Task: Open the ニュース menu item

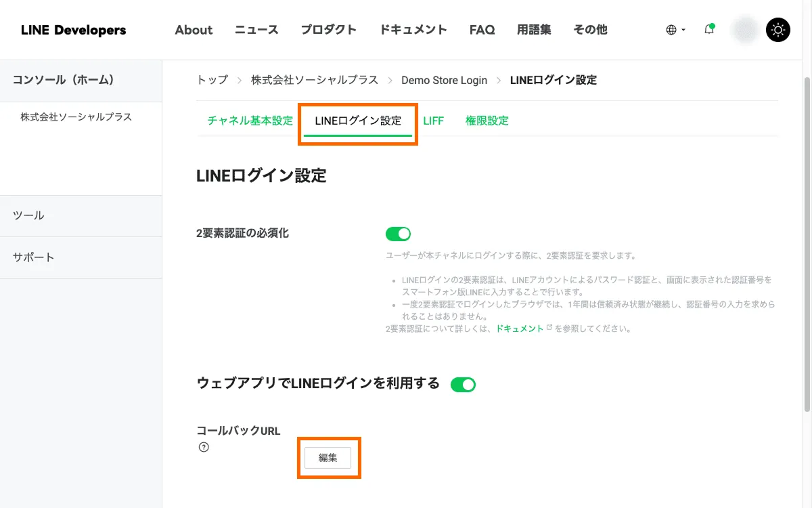Action: (256, 30)
